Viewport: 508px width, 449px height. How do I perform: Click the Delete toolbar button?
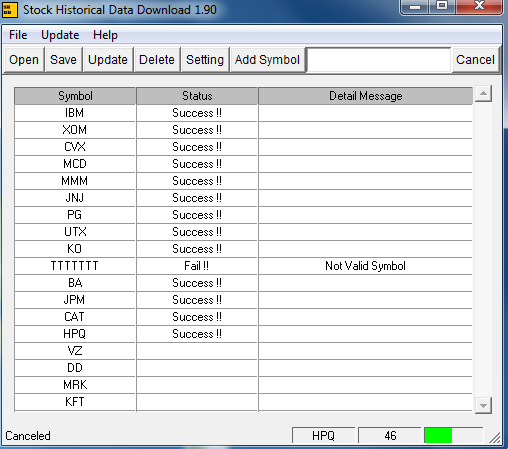pos(157,60)
